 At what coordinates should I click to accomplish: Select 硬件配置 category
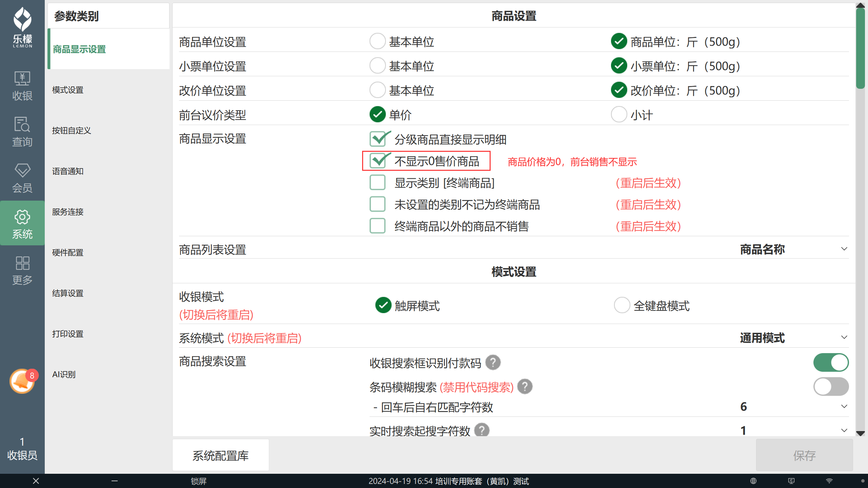coord(108,252)
